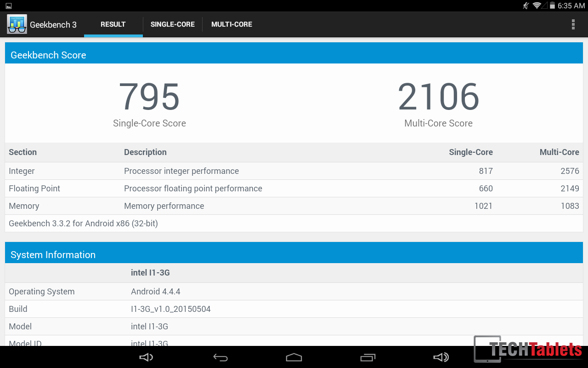The height and width of the screenshot is (368, 588).
Task: Tap the Geekbench 3 app icon
Action: click(17, 24)
